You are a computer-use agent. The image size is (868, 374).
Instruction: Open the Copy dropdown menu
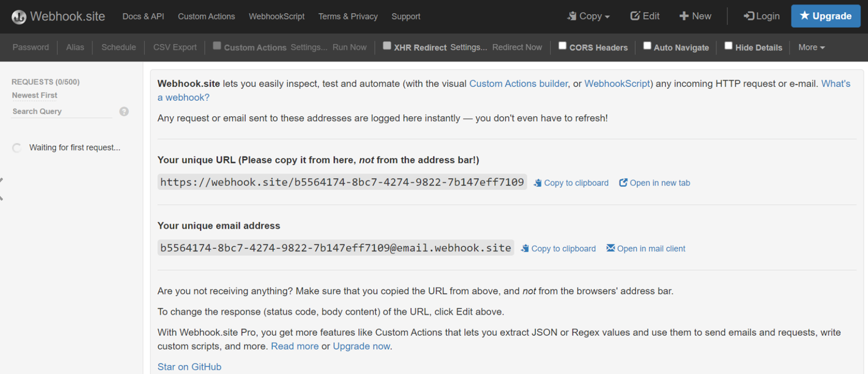coord(589,16)
